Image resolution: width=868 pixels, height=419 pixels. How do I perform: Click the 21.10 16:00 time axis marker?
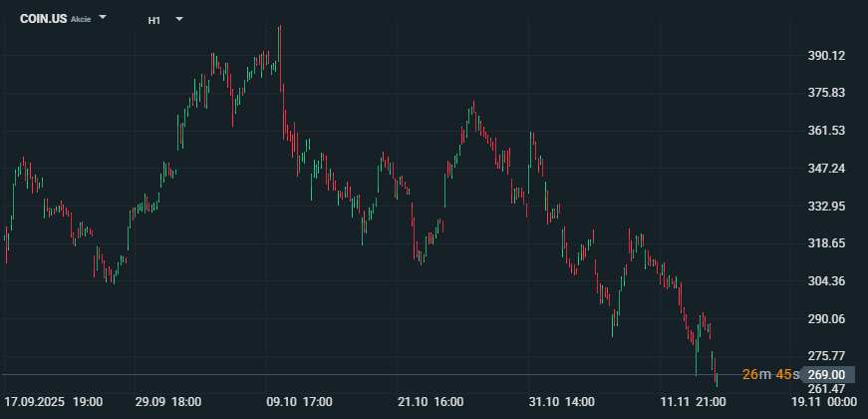click(x=431, y=402)
